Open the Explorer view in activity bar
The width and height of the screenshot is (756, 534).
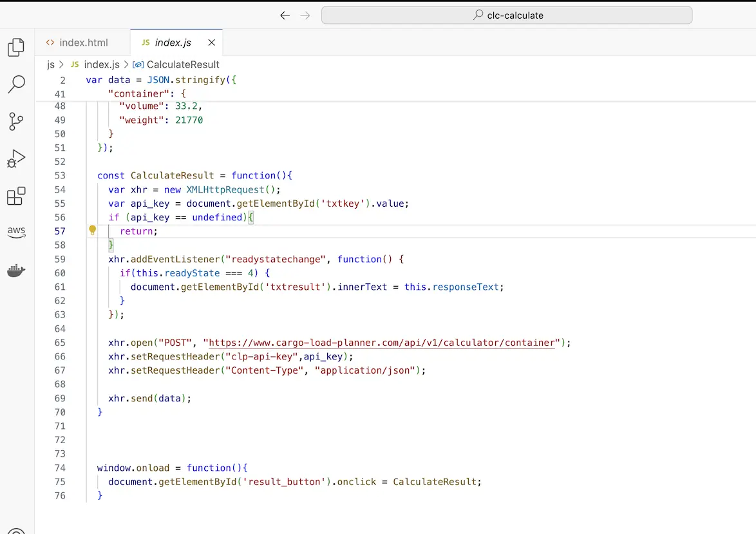tap(16, 47)
